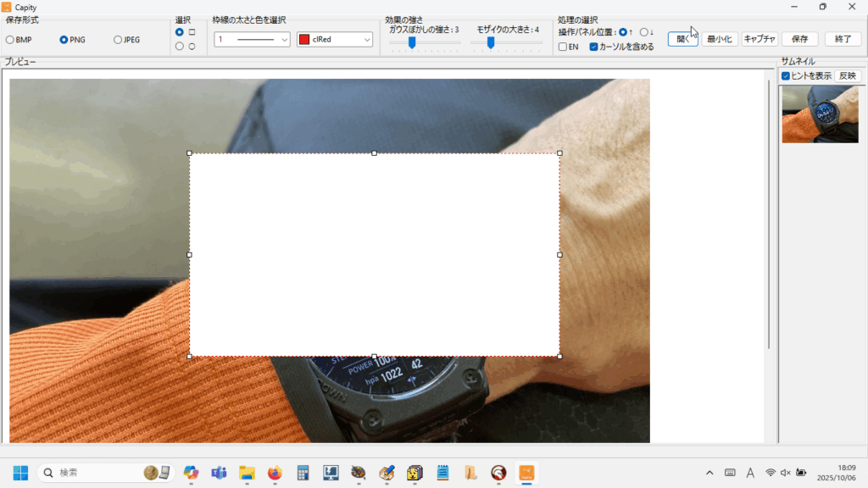868x488 pixels.
Task: Toggle the ヒントを表示 checkbox
Action: (786, 76)
